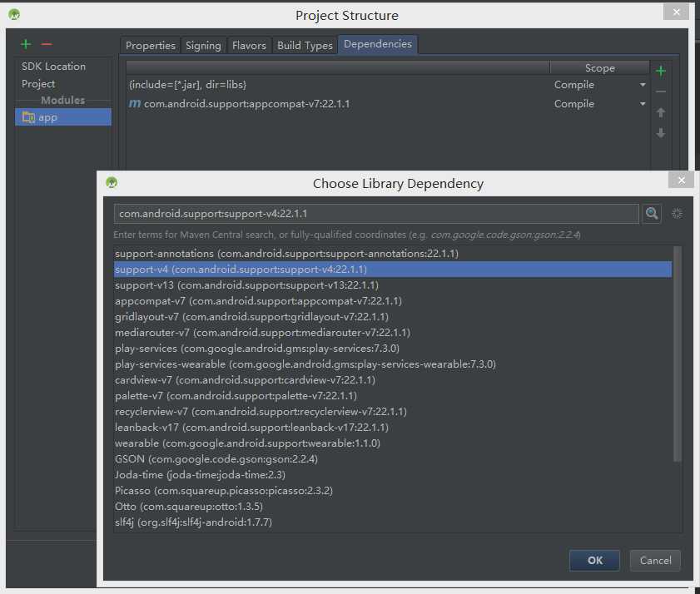Image resolution: width=700 pixels, height=594 pixels.
Task: Click the maven 'm' icon beside appcompat-v7
Action: 134,103
